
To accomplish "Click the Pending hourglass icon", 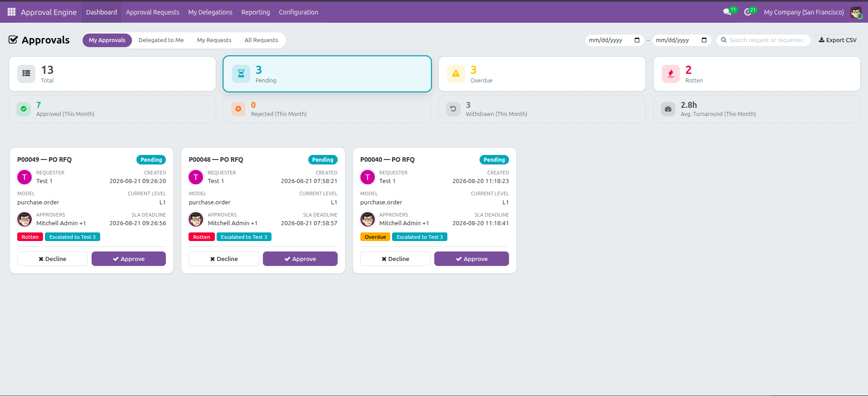I will 241,73.
